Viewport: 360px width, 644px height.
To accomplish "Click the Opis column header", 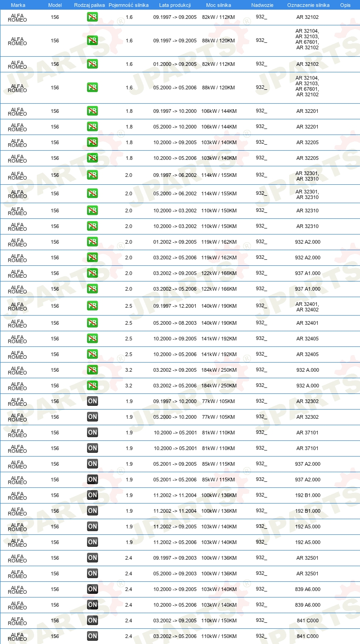I will coord(345,5).
